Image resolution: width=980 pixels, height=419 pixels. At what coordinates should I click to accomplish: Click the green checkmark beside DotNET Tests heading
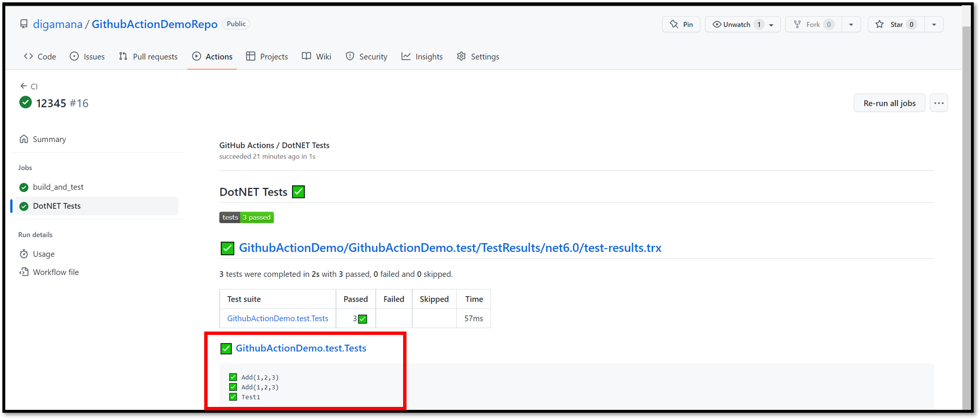coord(298,192)
